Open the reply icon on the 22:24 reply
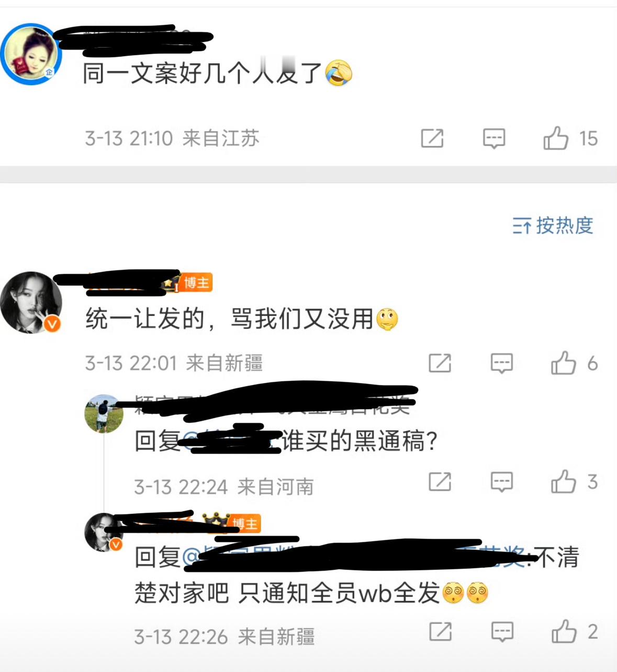 (x=501, y=482)
